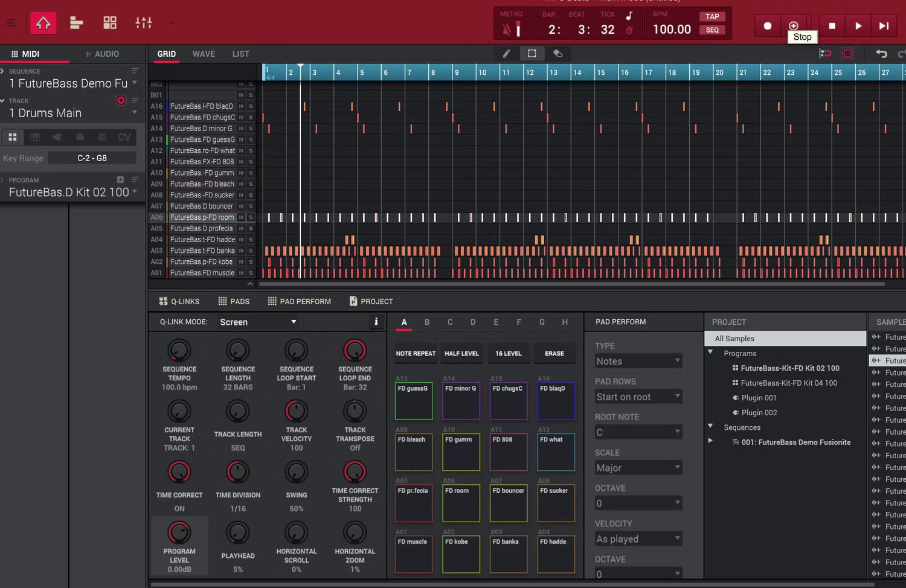Toggle record arm on the Drums Main track
Screen dimensions: 906x588
point(121,100)
